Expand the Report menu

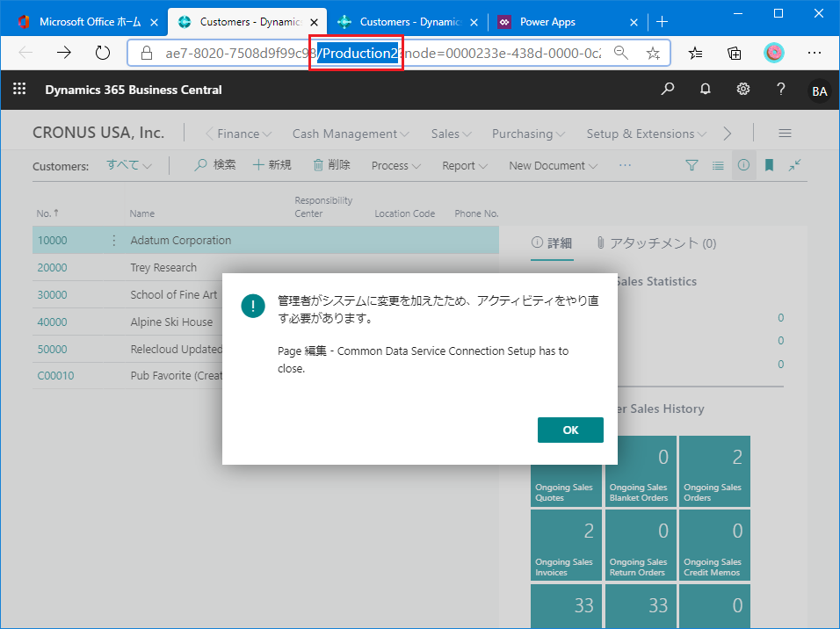[465, 166]
